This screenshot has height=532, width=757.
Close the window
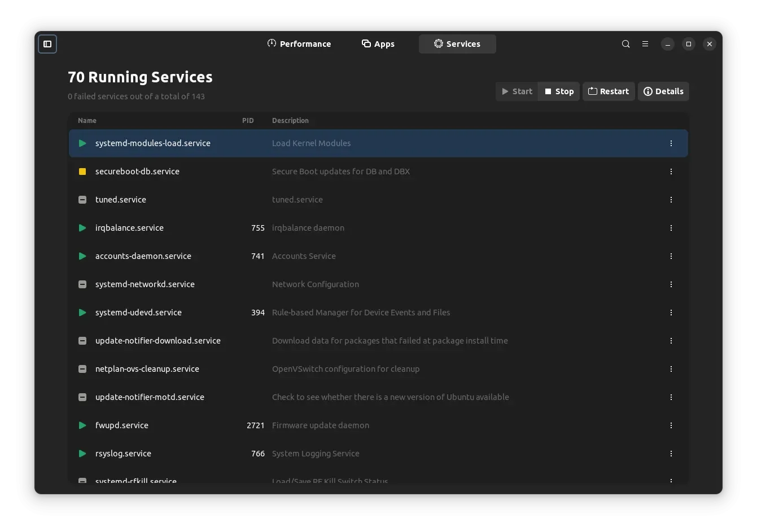click(x=710, y=44)
